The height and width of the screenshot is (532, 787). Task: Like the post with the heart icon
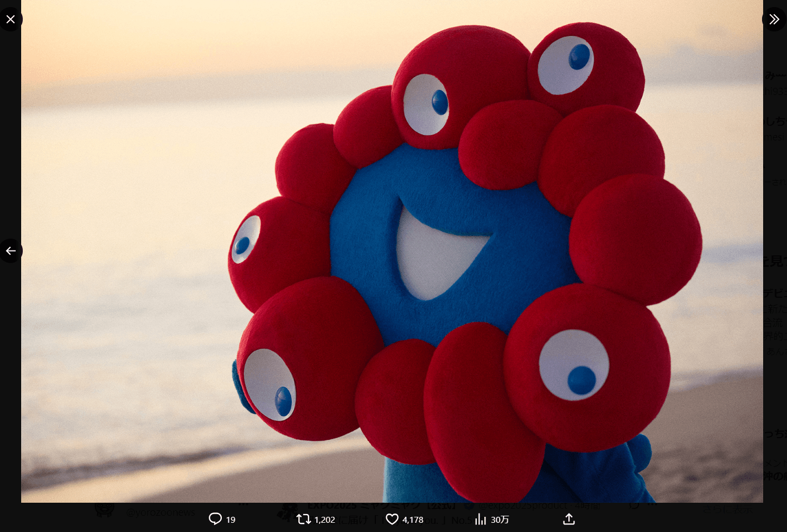click(392, 519)
